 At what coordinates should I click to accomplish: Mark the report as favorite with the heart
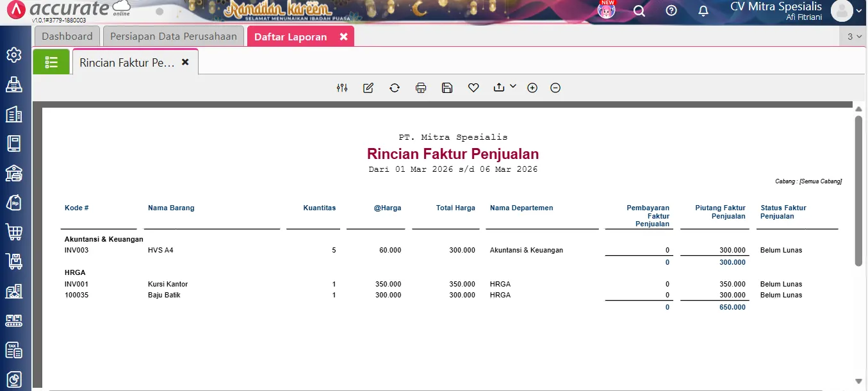click(x=473, y=87)
